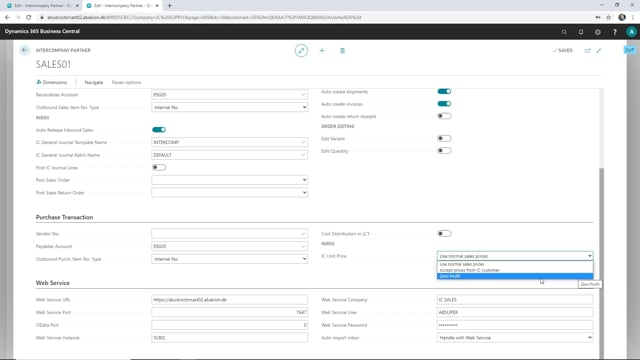Viewport: 640px width, 360px height.
Task: Open Outbound Purch. Item No. Type dropdown
Action: click(229, 259)
